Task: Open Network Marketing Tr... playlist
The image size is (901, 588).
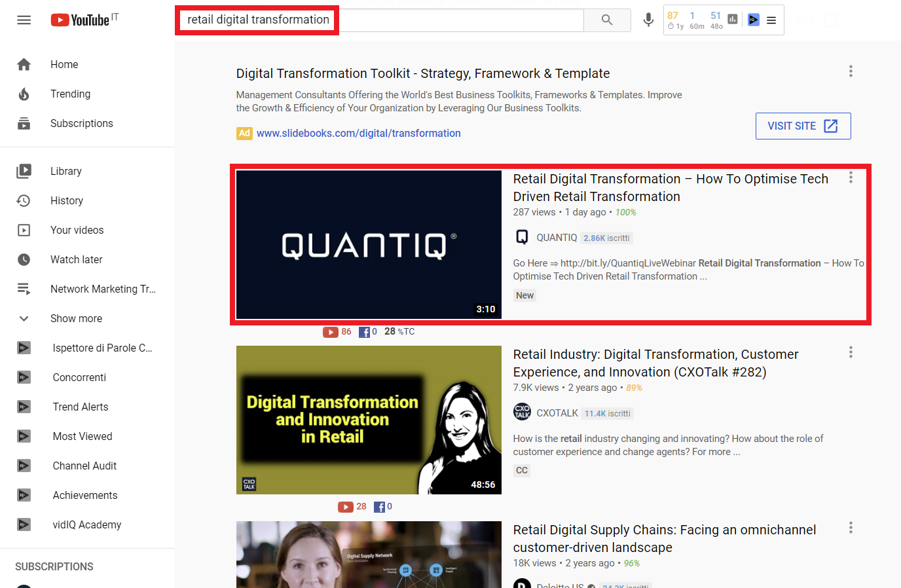Action: point(87,289)
